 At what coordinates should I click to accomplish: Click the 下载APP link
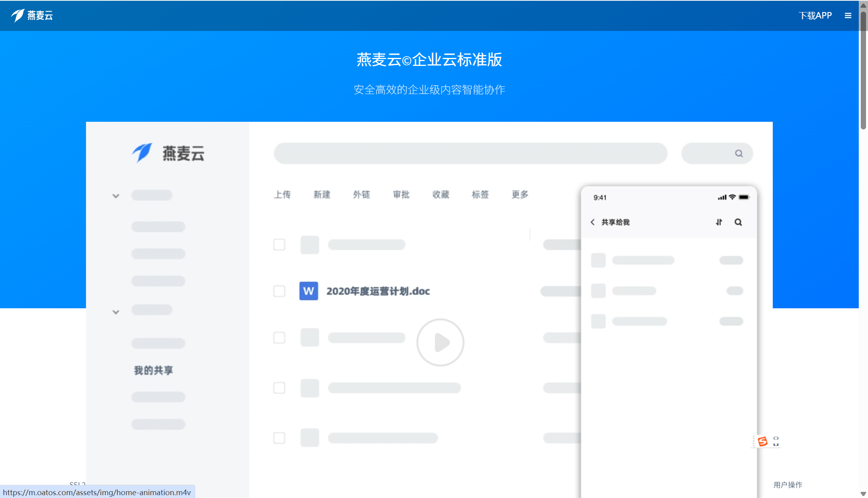tap(815, 15)
